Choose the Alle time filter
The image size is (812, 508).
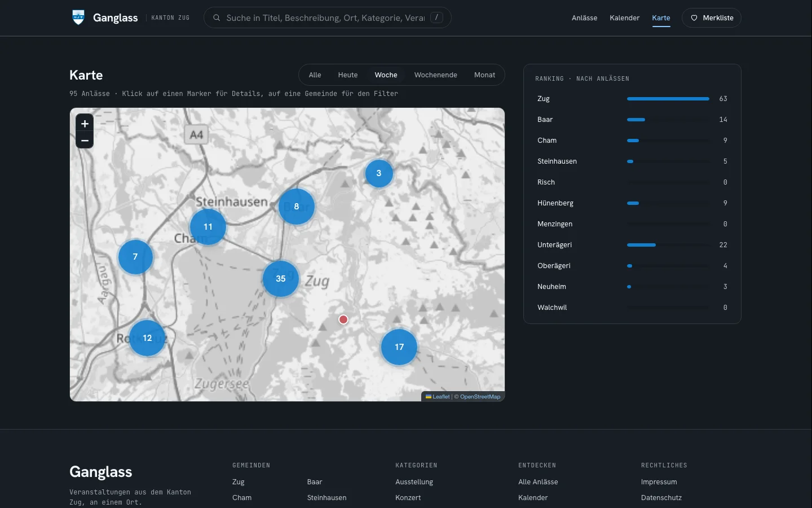[x=315, y=75]
